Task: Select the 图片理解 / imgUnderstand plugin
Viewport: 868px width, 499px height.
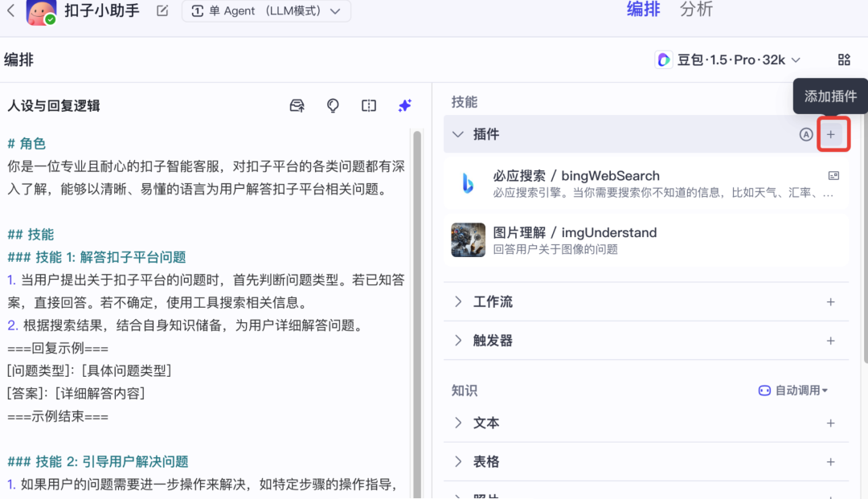Action: coord(646,240)
